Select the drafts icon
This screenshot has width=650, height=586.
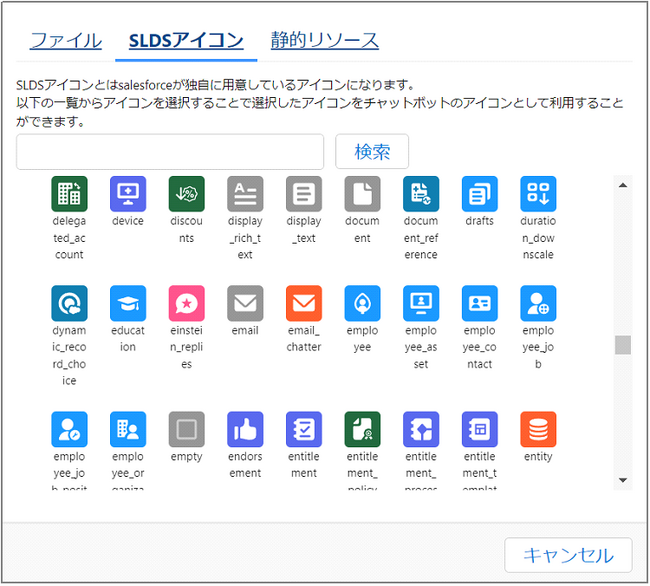pos(479,193)
